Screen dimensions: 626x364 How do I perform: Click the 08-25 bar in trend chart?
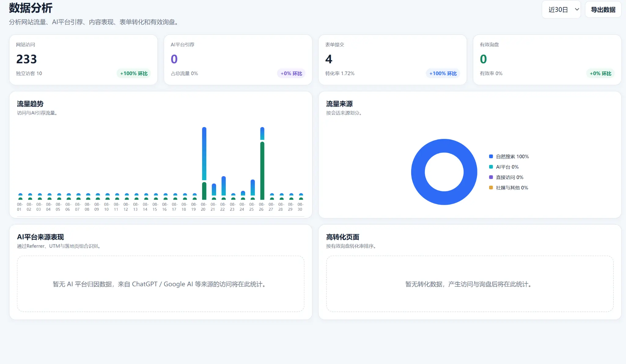(x=252, y=187)
